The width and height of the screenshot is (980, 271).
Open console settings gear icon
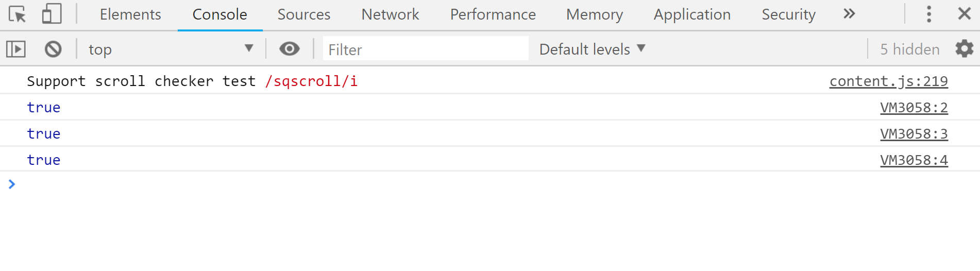click(x=964, y=49)
